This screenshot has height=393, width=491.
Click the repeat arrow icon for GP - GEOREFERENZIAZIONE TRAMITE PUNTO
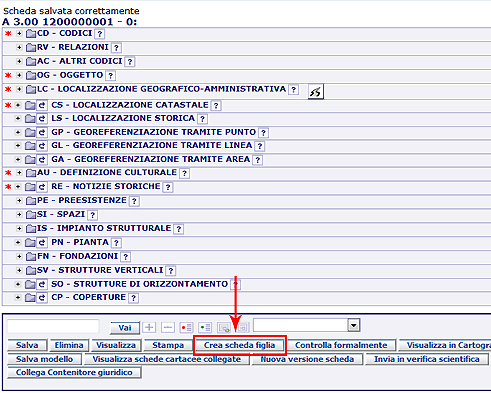tap(42, 132)
